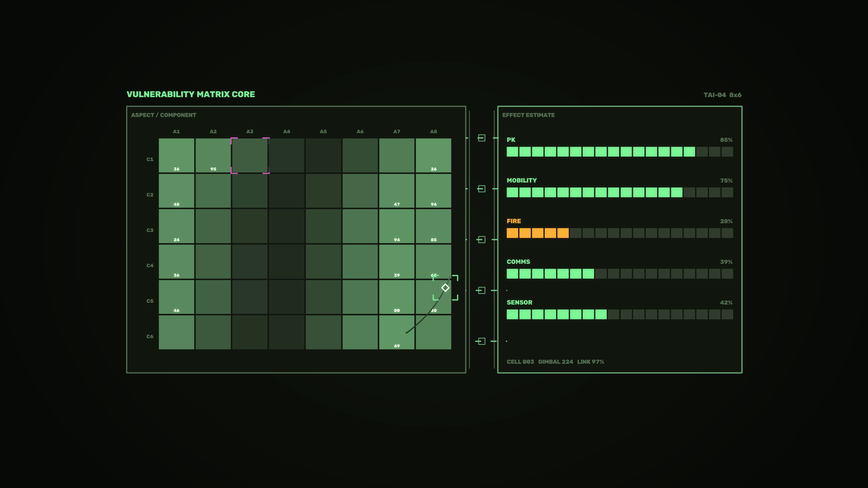Viewport: 868px width, 488px height.
Task: Select row C3 cell showing 94
Action: pyautogui.click(x=397, y=226)
